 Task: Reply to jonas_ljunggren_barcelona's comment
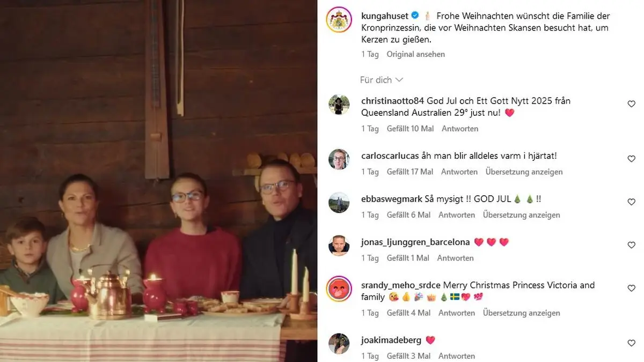tap(456, 258)
